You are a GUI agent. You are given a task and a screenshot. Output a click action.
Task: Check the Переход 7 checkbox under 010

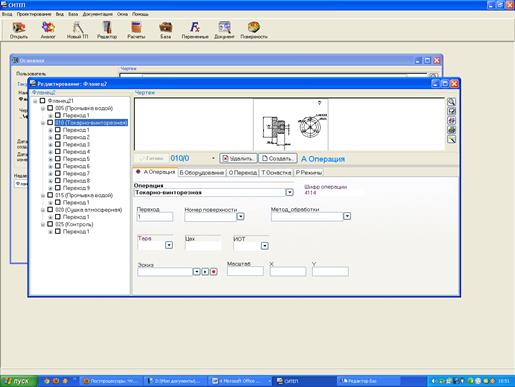tap(58, 173)
